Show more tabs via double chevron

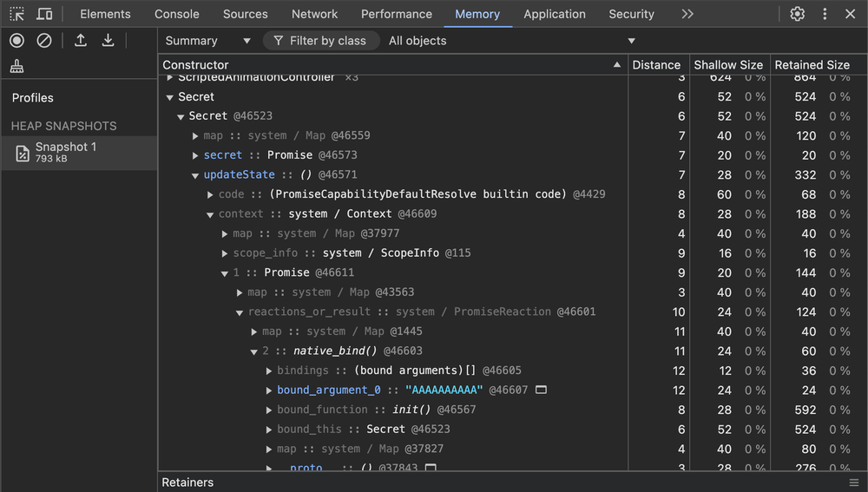pos(687,14)
